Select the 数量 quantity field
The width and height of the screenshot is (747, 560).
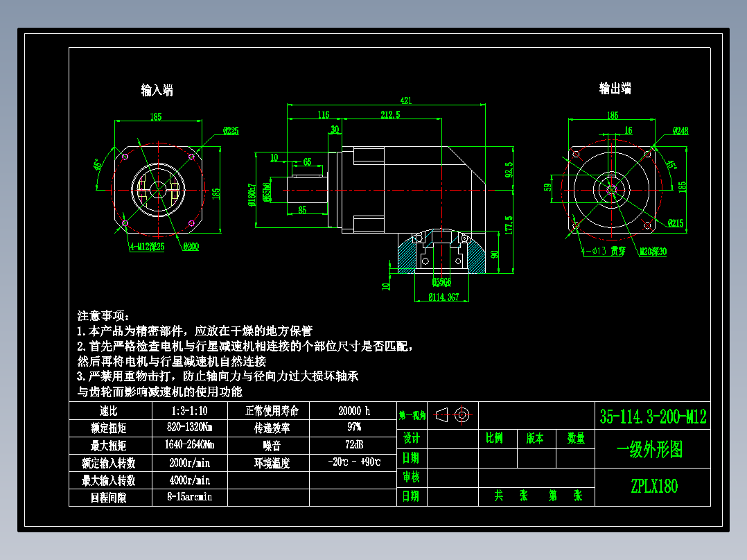tap(576, 439)
